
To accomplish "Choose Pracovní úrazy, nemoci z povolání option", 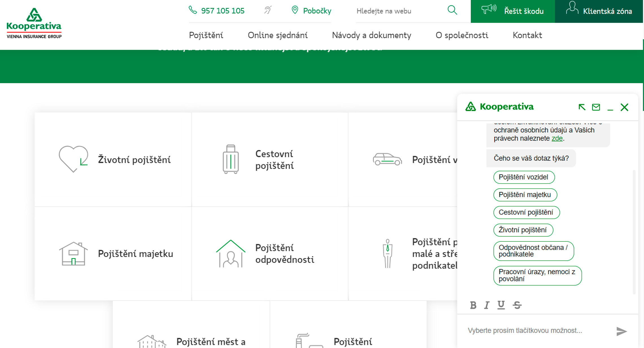I will pos(538,276).
